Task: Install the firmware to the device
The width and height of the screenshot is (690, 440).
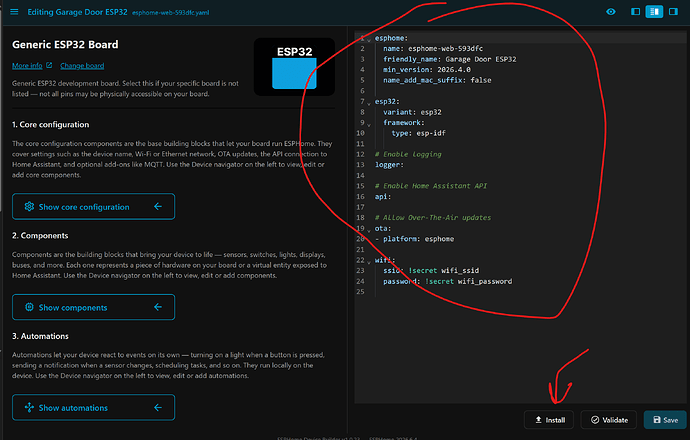Action: coord(549,420)
